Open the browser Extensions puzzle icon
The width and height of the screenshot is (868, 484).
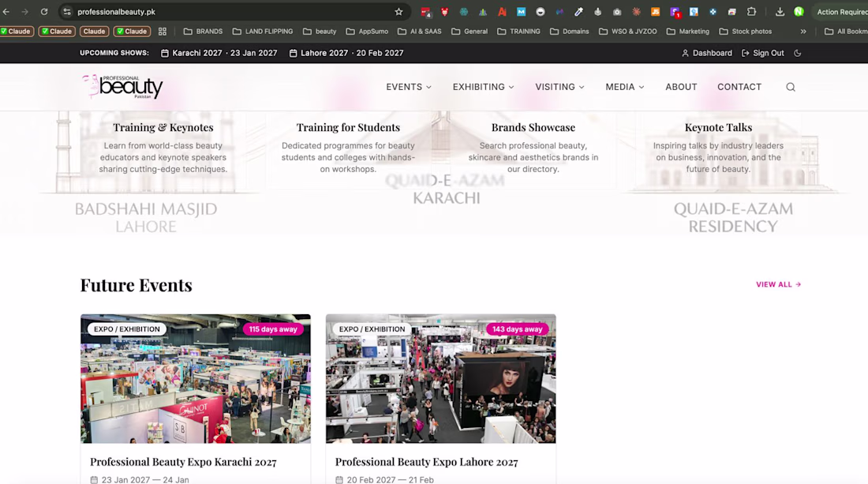[x=751, y=12]
